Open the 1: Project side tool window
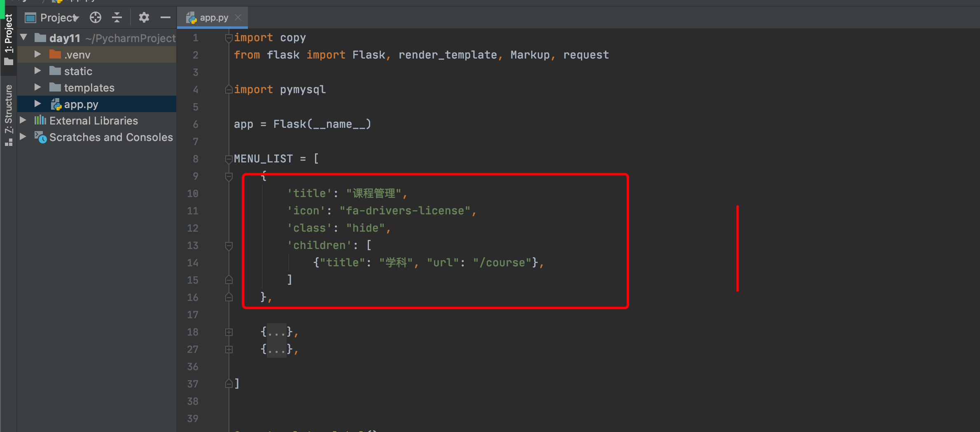The height and width of the screenshot is (432, 980). 8,40
